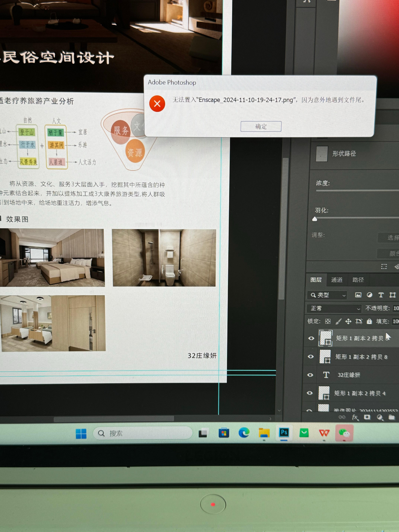Image resolution: width=399 pixels, height=532 pixels.
Task: Open the 类型 layer filter dropdown
Action: tap(327, 295)
